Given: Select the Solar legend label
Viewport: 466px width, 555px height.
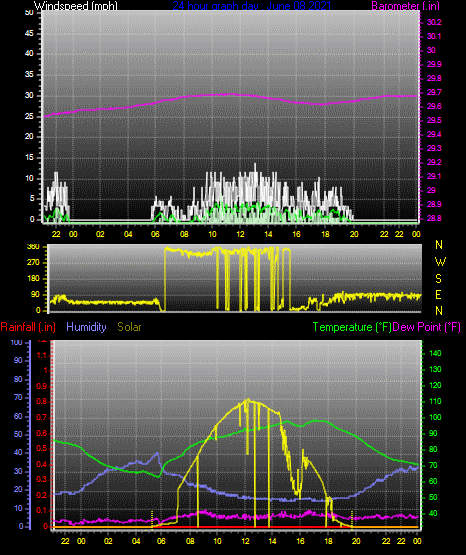Looking at the screenshot, I should click(129, 327).
